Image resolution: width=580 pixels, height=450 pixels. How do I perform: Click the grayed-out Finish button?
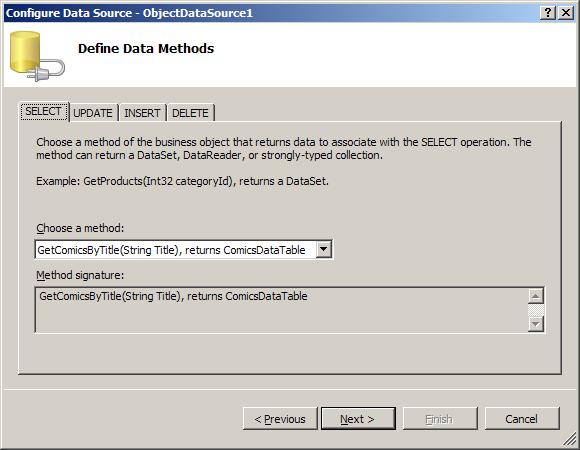click(440, 419)
